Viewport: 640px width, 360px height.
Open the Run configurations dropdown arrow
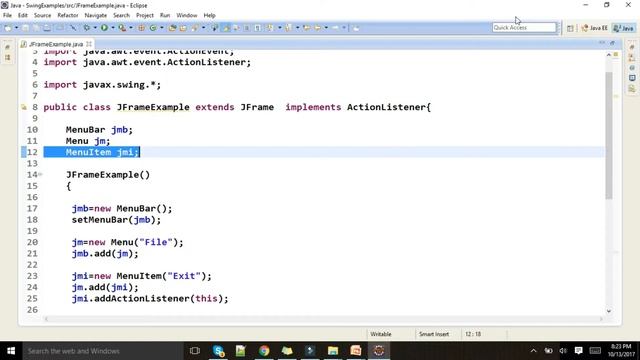[113, 28]
